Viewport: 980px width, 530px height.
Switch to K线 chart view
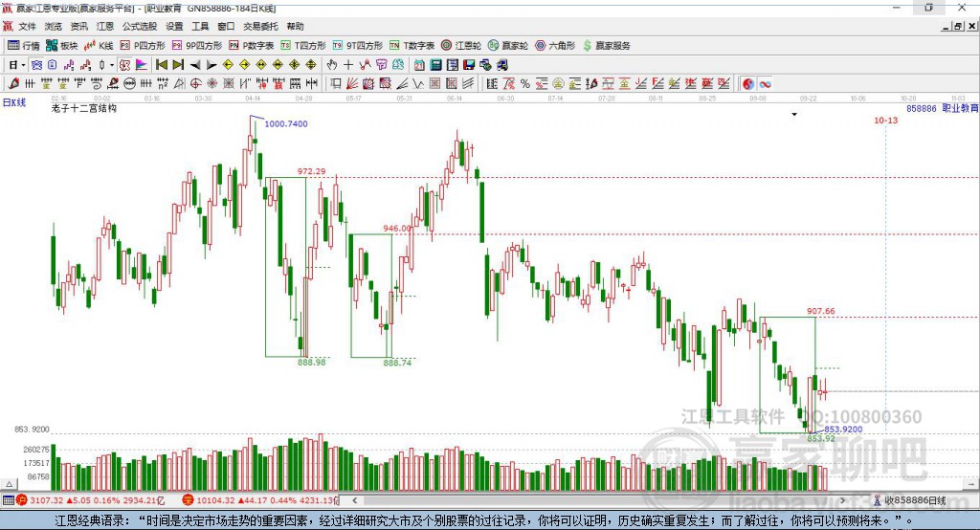pyautogui.click(x=99, y=46)
